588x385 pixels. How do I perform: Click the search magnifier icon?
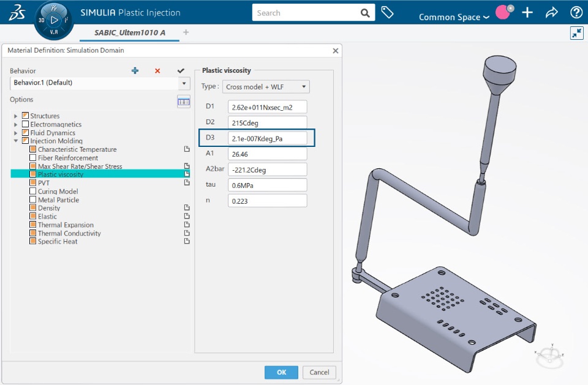pos(365,13)
